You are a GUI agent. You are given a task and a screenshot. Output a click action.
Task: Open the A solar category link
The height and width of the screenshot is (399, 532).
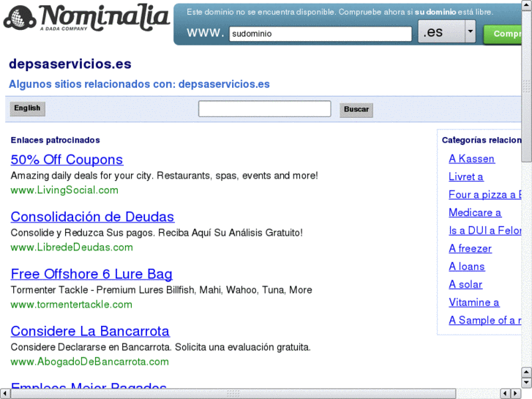point(465,285)
